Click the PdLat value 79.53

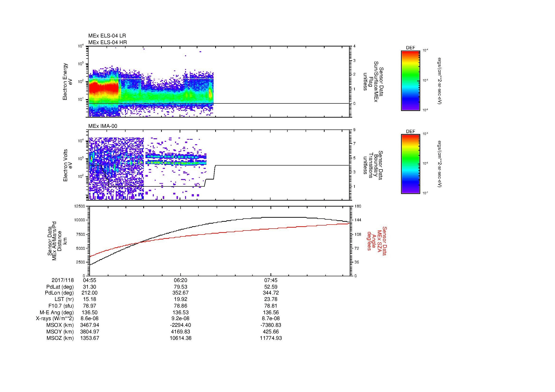(180, 287)
